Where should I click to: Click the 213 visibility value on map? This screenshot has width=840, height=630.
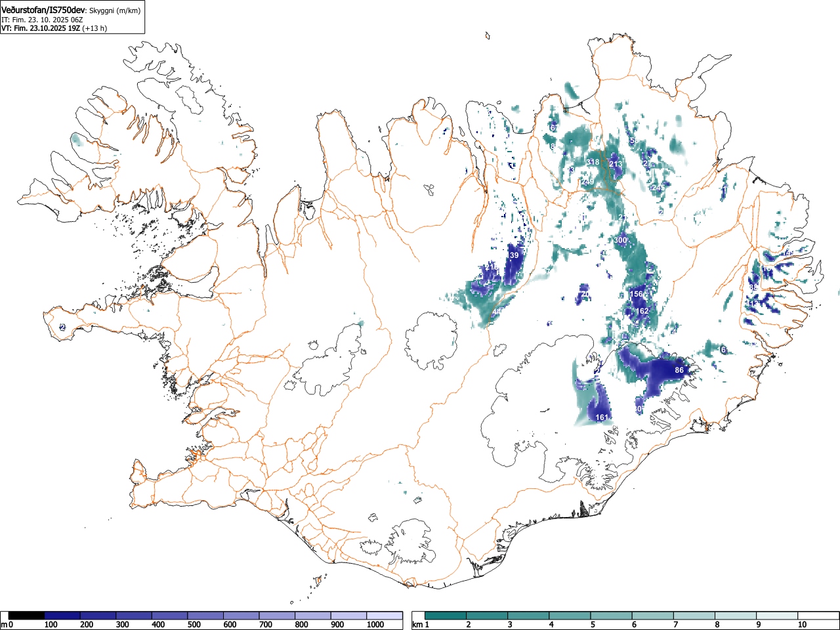tap(616, 164)
